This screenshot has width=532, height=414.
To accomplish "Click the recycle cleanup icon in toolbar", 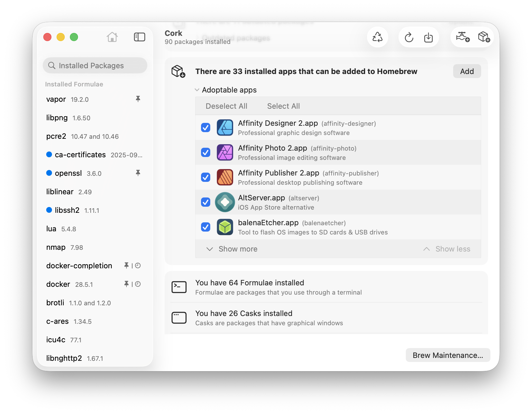I will click(x=377, y=37).
